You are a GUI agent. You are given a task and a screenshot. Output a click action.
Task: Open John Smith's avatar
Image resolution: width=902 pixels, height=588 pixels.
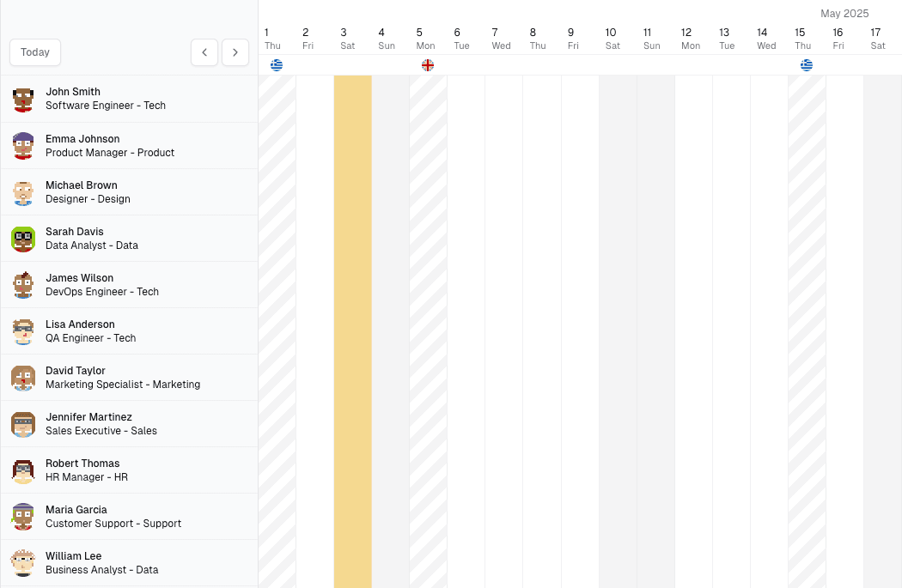pyautogui.click(x=23, y=99)
